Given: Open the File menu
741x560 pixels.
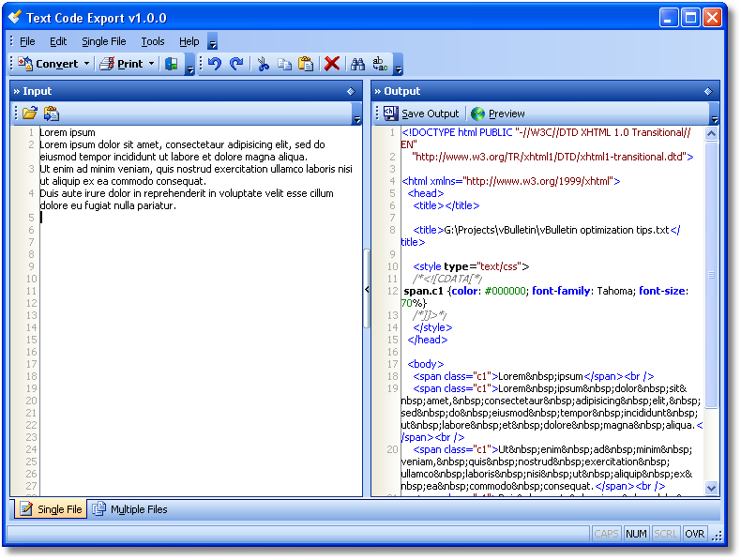Looking at the screenshot, I should click(x=27, y=41).
